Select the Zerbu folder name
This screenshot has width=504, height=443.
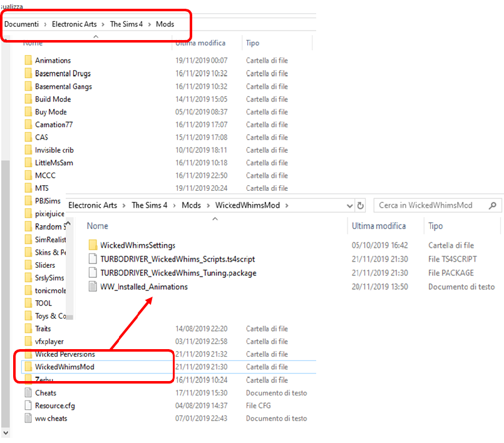(x=44, y=380)
